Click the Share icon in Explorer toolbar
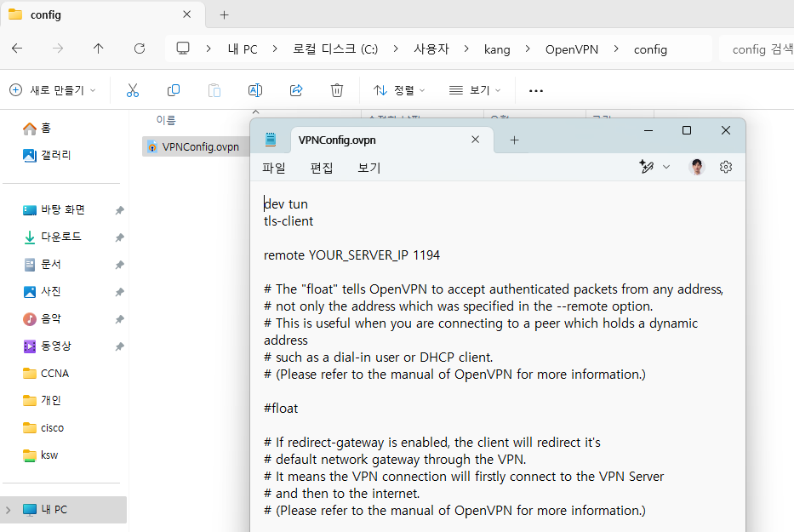Image resolution: width=794 pixels, height=532 pixels. pyautogui.click(x=296, y=90)
